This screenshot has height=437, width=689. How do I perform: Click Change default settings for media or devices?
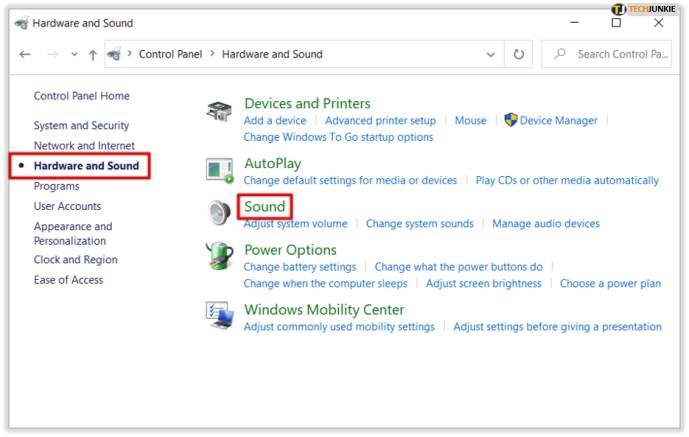tap(350, 180)
